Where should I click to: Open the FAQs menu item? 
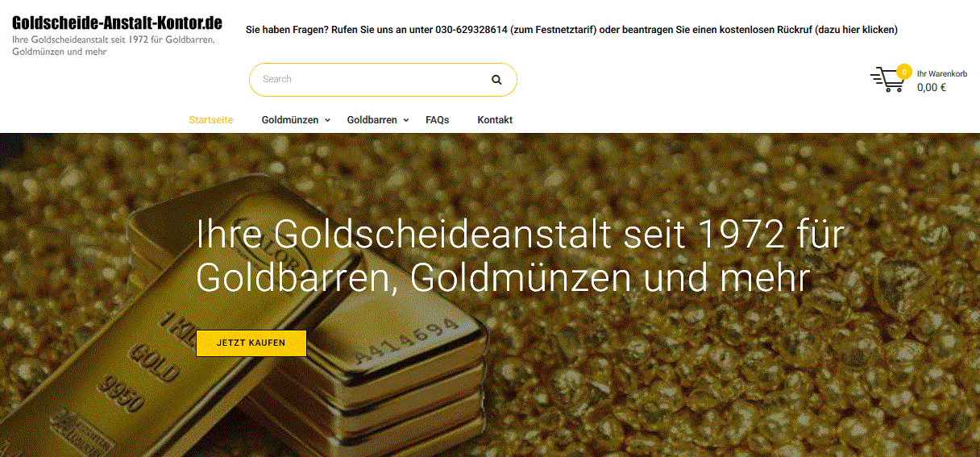[x=438, y=120]
